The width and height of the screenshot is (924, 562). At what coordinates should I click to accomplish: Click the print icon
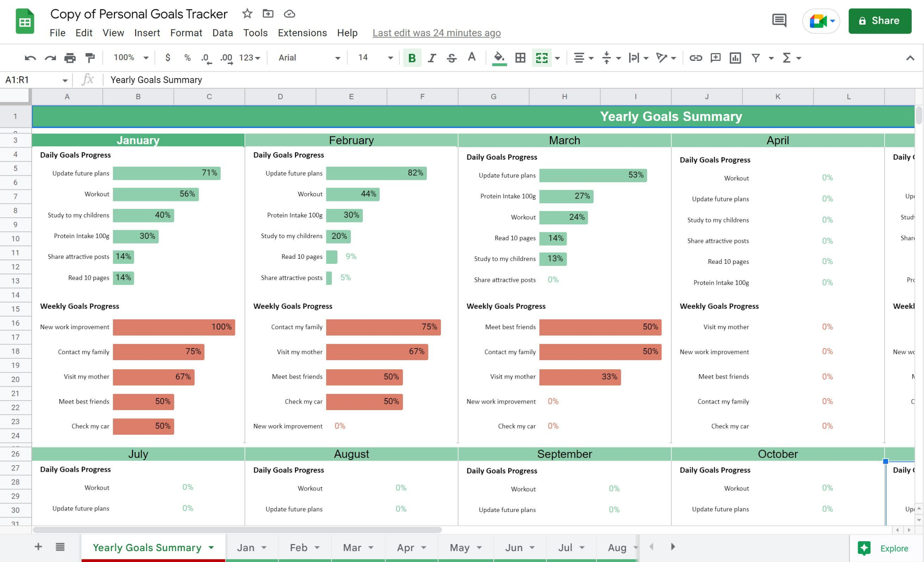pos(70,58)
